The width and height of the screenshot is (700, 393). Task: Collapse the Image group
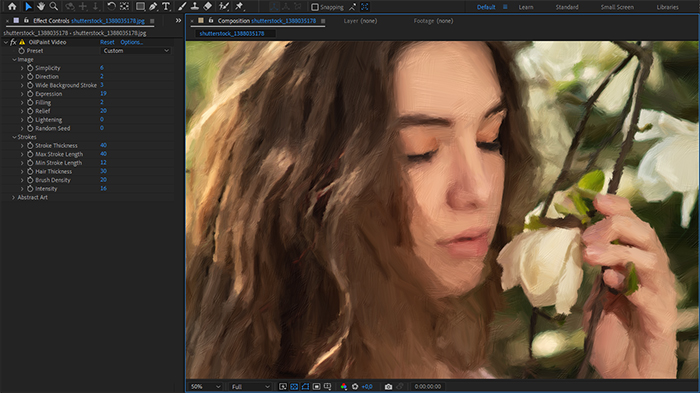click(x=14, y=59)
